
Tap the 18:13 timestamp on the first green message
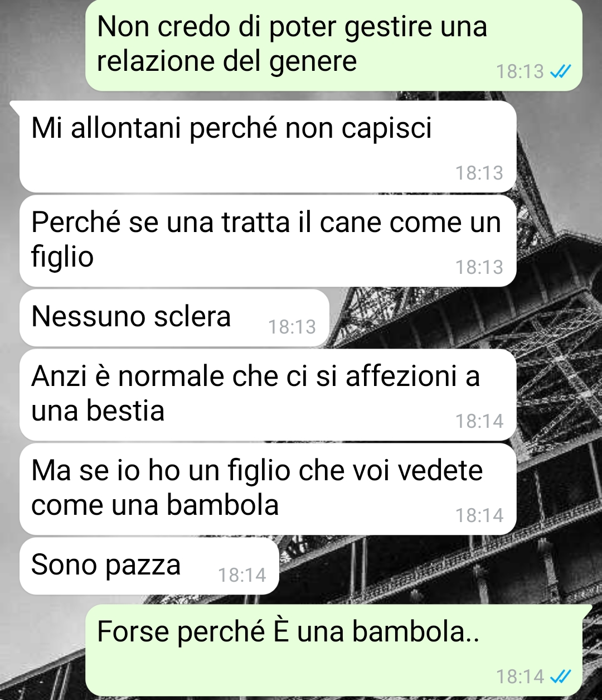(520, 71)
